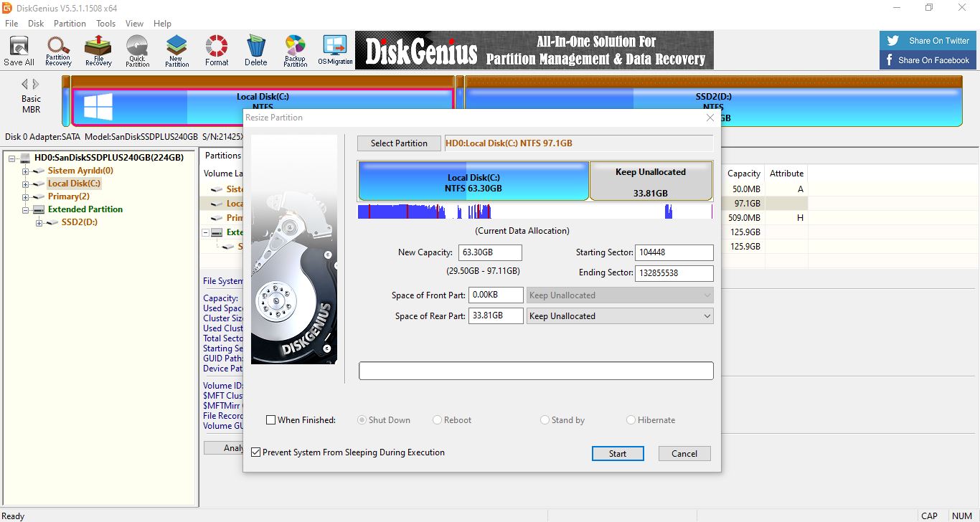Open the Backup Partition tool
This screenshot has height=522, width=980.
click(295, 51)
